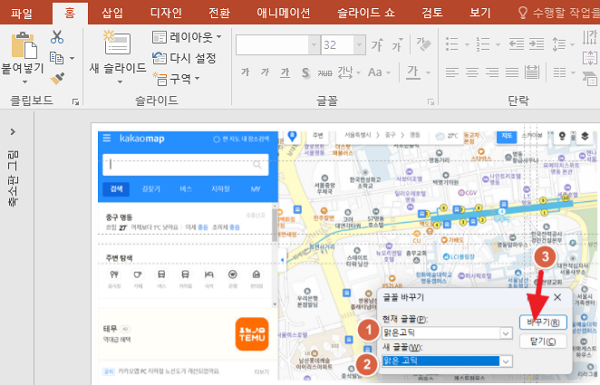
Task: Click the font name box
Action: tap(272, 45)
